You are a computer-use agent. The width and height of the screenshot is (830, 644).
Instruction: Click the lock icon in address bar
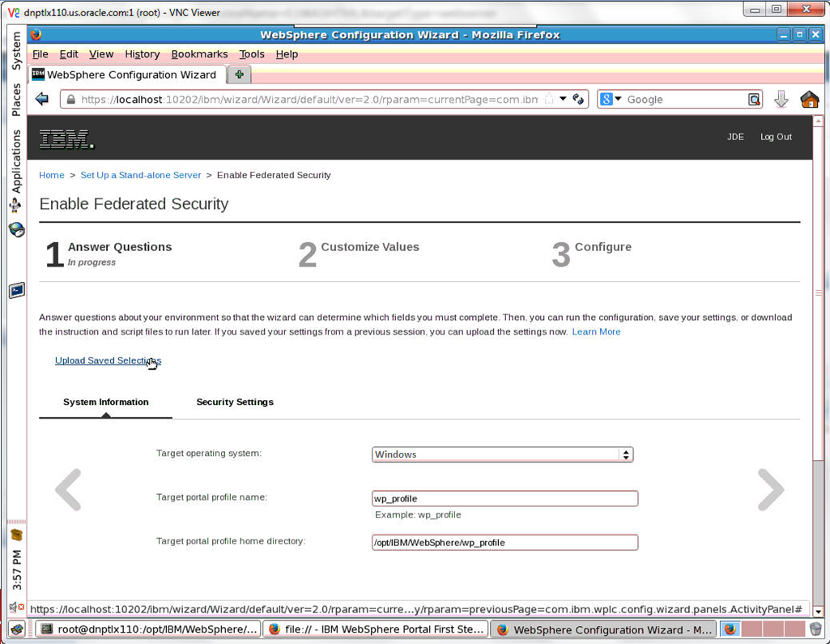pyautogui.click(x=70, y=99)
